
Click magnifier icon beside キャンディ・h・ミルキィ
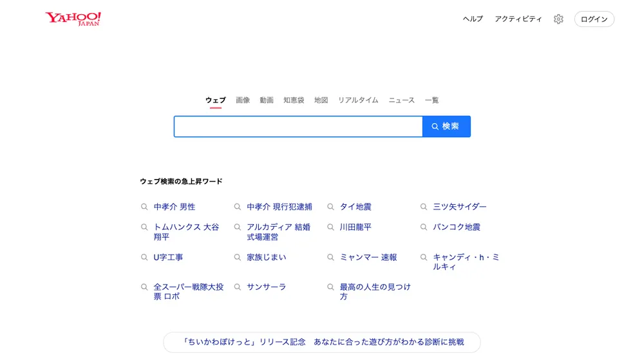(x=424, y=258)
